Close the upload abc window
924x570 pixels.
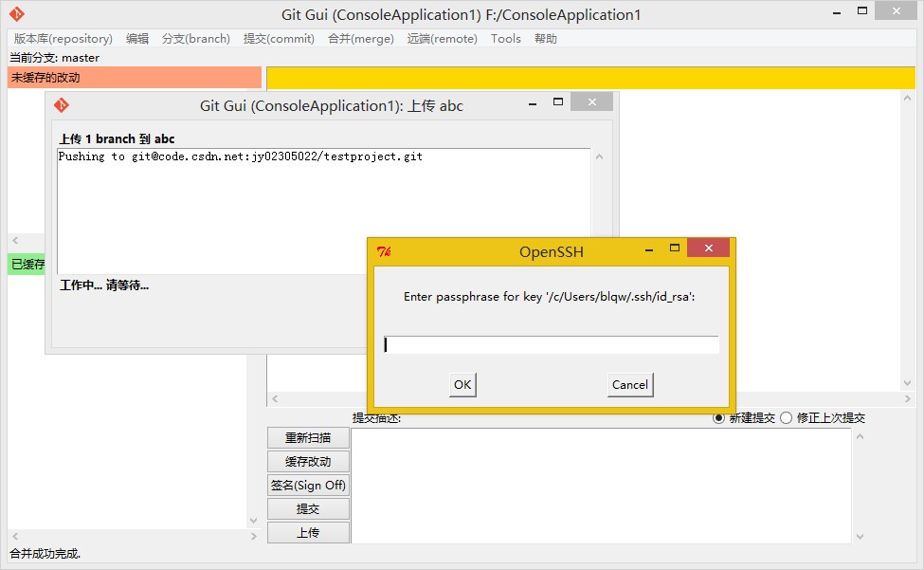pyautogui.click(x=592, y=102)
